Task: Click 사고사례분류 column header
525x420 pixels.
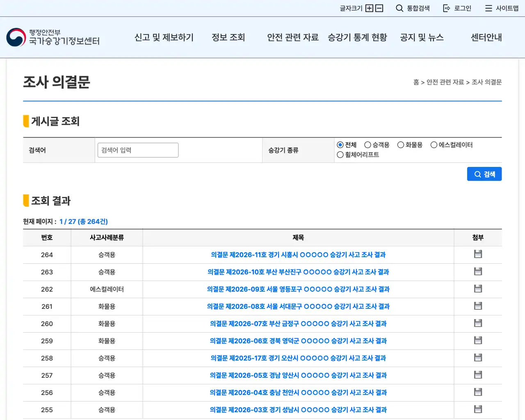Action: pyautogui.click(x=107, y=237)
